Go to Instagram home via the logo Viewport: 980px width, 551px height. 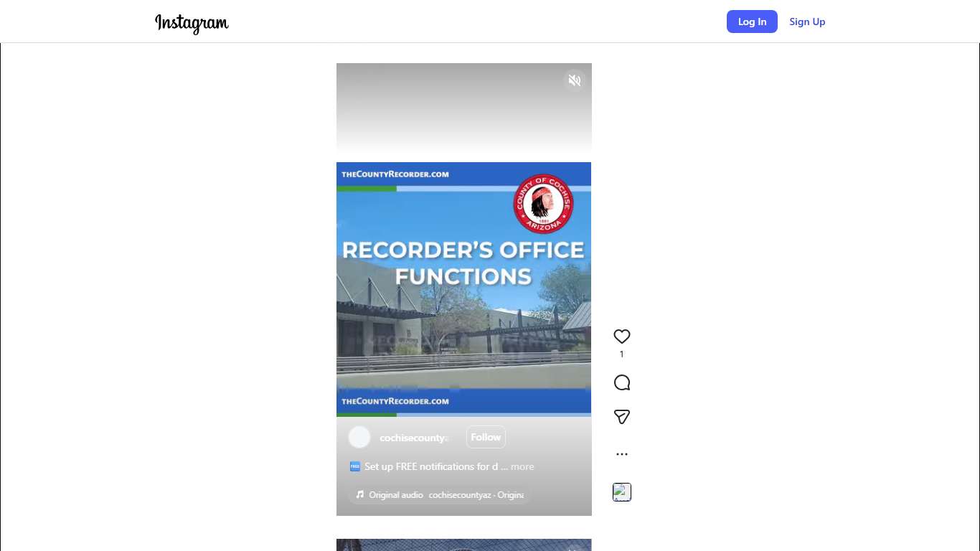(192, 23)
